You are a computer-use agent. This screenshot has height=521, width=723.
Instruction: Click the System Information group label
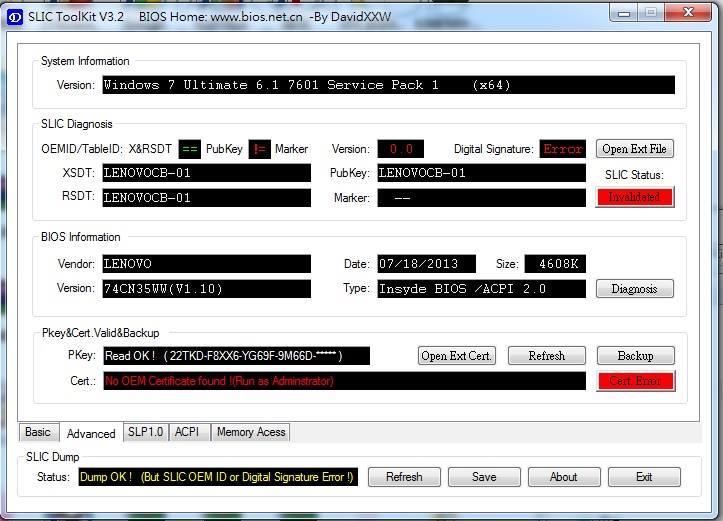click(x=85, y=61)
